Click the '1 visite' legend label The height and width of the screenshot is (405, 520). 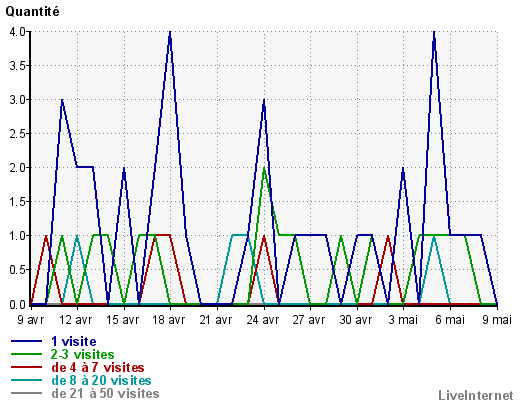tap(74, 341)
